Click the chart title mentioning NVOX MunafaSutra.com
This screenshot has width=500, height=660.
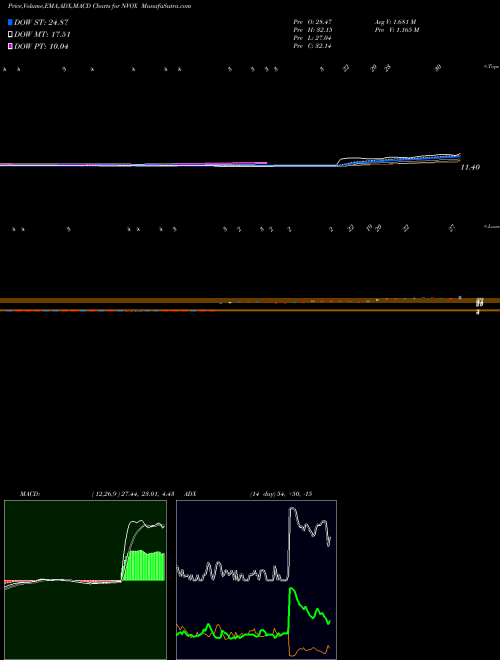point(99,6)
